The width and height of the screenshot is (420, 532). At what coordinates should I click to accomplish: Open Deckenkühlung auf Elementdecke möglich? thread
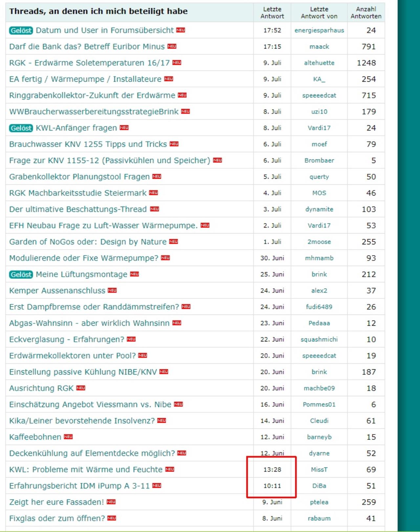pos(92,453)
